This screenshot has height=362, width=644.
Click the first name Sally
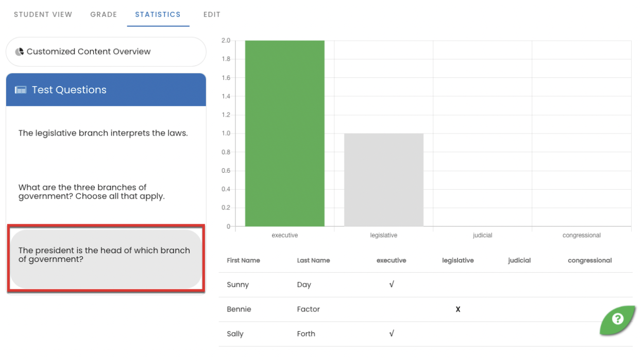[x=235, y=334]
